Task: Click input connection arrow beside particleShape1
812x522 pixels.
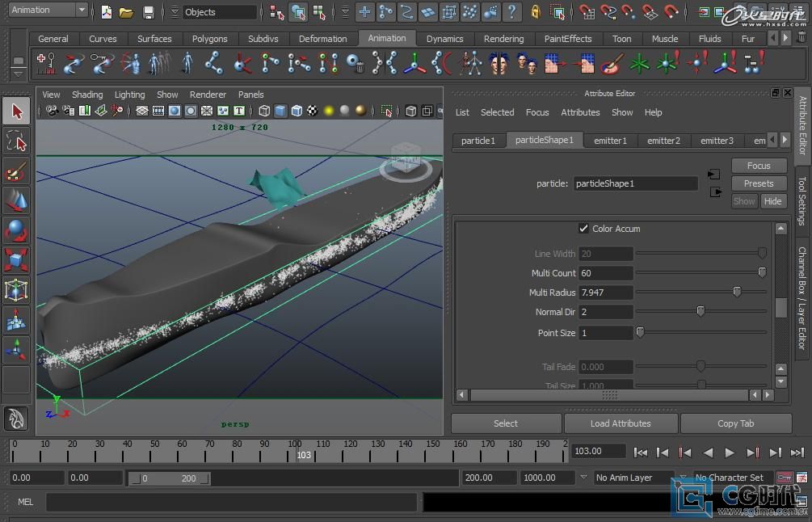Action: tap(714, 174)
